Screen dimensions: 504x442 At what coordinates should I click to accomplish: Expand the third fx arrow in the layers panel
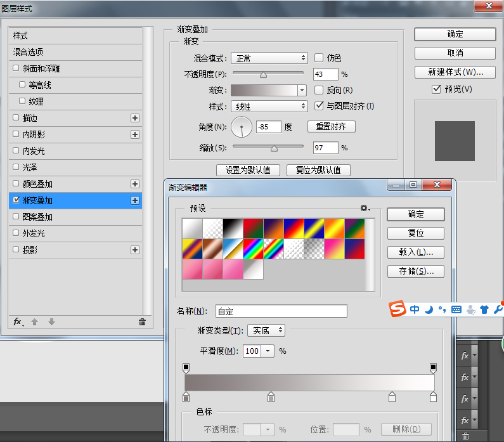click(x=474, y=398)
